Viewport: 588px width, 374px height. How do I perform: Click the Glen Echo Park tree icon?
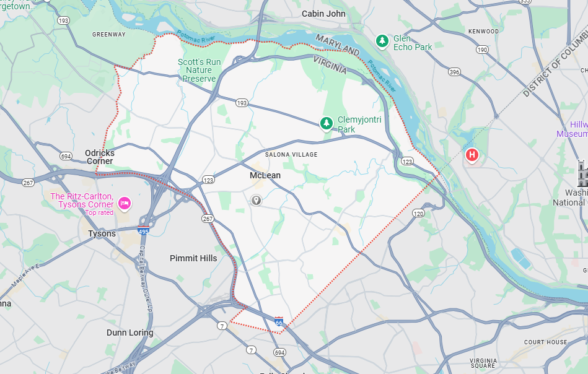(382, 41)
